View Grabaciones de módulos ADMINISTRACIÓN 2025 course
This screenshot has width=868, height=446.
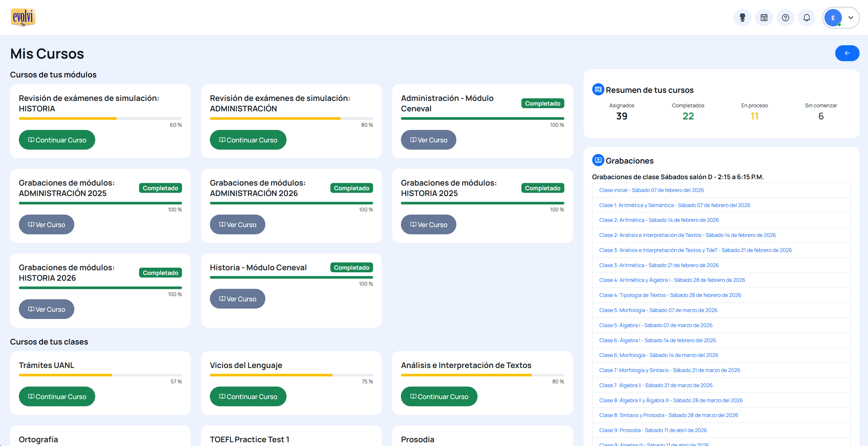[46, 224]
